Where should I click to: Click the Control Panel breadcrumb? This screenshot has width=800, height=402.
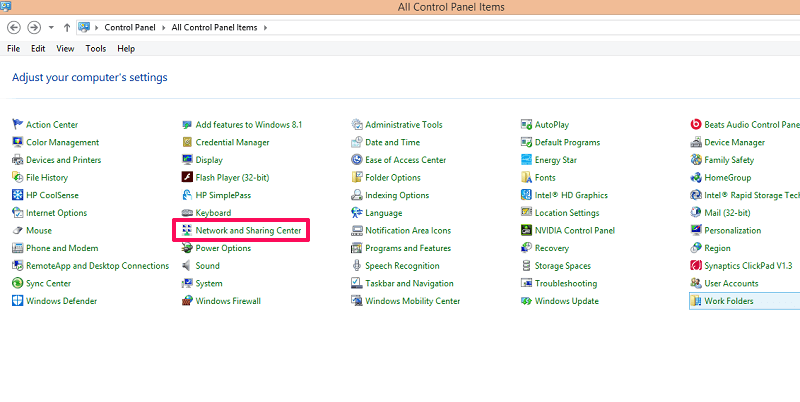[x=130, y=28]
